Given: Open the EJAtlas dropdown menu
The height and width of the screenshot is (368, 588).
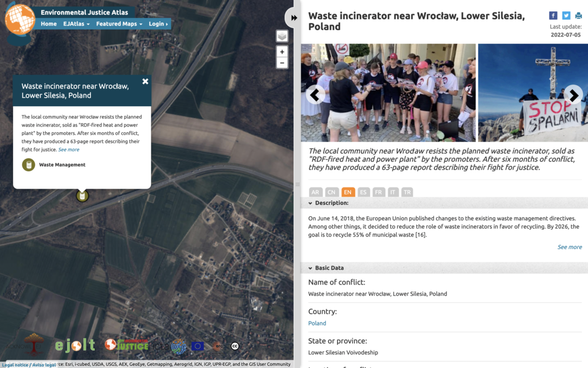Looking at the screenshot, I should point(77,23).
